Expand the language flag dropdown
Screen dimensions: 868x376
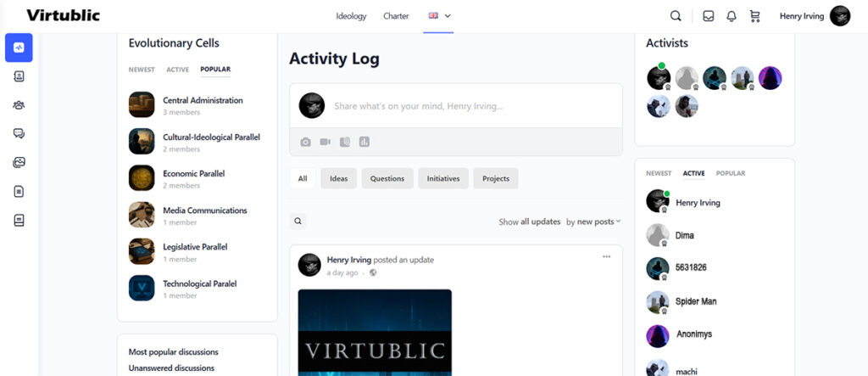439,16
